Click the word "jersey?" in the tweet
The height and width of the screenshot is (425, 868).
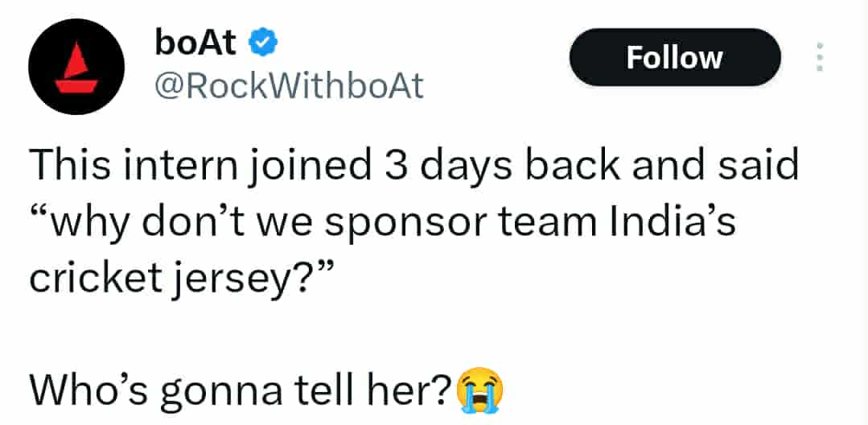coord(241,277)
